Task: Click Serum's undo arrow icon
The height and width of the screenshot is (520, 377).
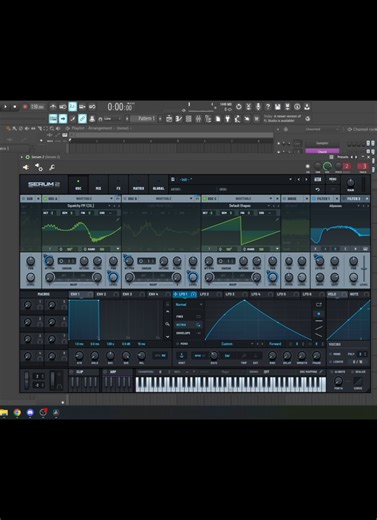Action: tap(318, 189)
